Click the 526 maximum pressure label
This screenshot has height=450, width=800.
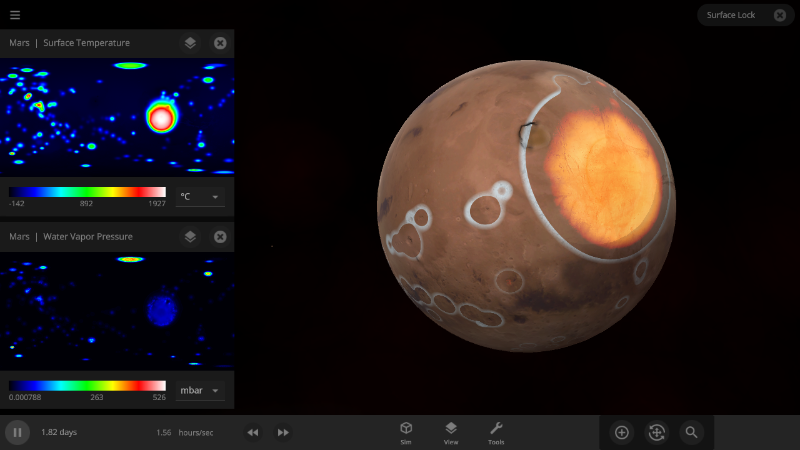pos(159,397)
